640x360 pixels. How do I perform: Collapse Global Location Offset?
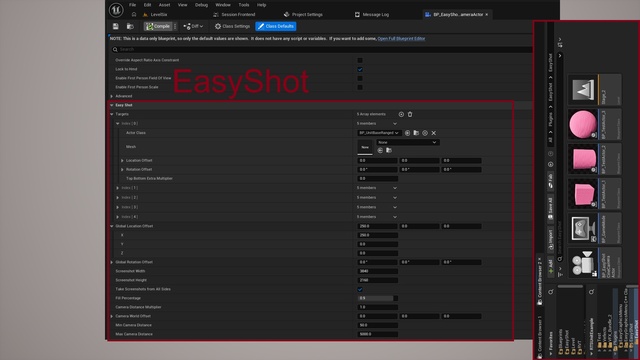(111, 226)
